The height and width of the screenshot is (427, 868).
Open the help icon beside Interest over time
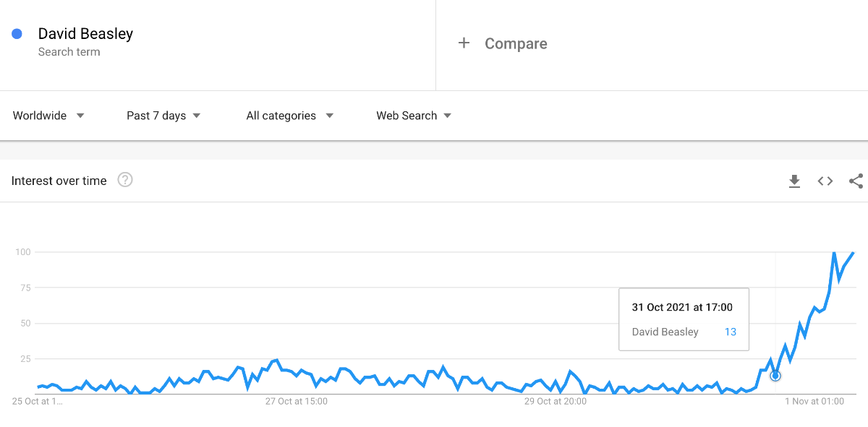point(125,181)
